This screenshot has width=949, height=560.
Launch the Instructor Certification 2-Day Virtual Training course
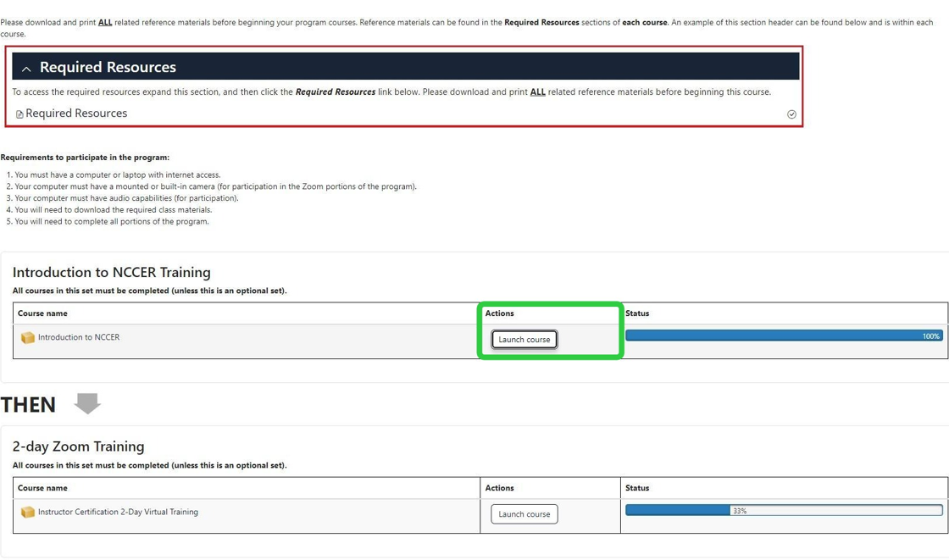pyautogui.click(x=524, y=513)
